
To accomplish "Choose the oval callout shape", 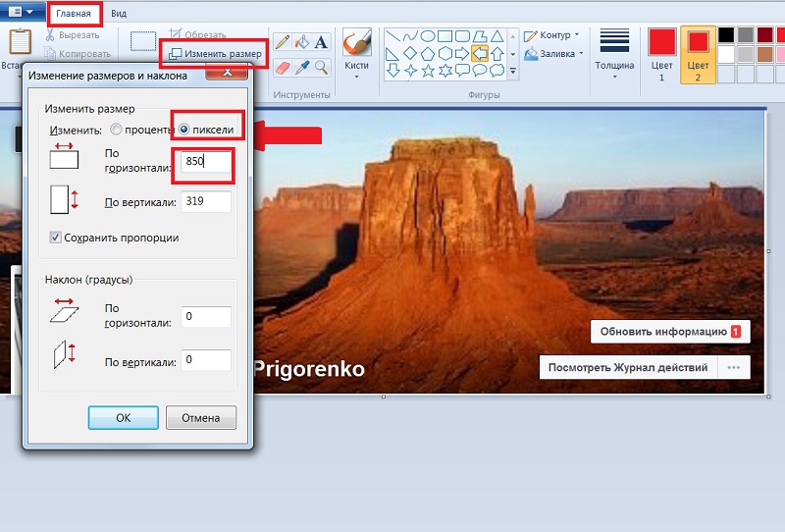I will click(480, 70).
